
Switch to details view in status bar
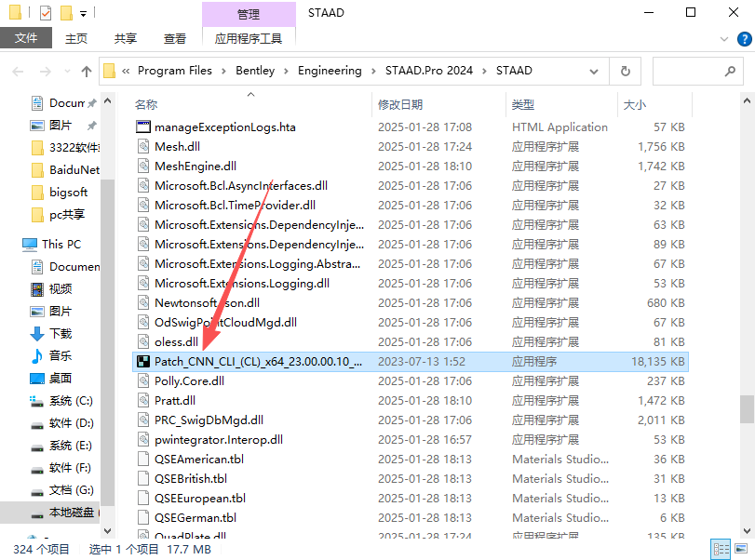[x=720, y=549]
